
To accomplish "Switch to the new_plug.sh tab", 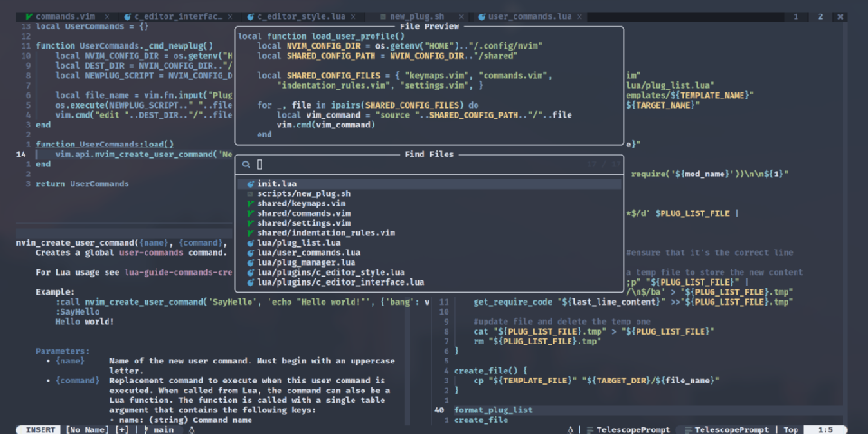I will pos(416,16).
